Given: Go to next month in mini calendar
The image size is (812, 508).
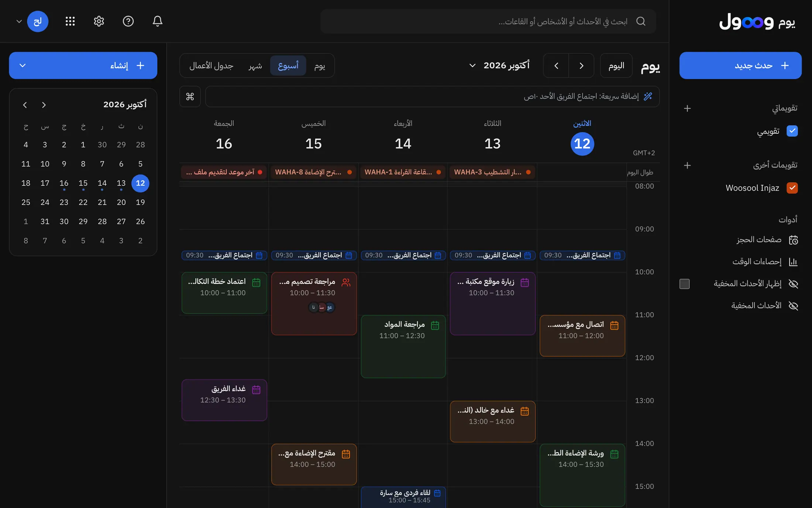Looking at the screenshot, I should tap(25, 105).
